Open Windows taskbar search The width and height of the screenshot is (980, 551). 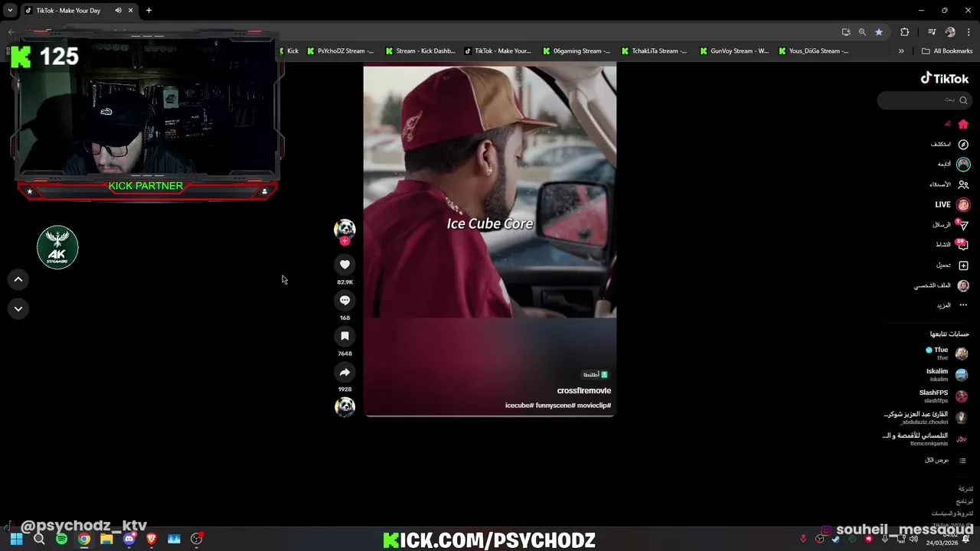(x=39, y=539)
